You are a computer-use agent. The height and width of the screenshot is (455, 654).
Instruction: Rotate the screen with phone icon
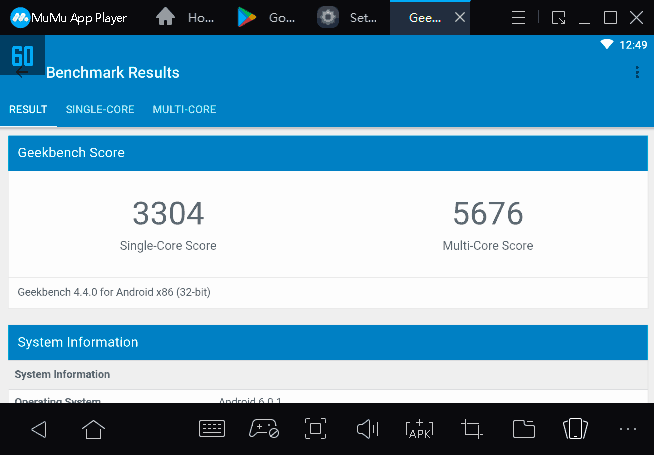point(576,429)
